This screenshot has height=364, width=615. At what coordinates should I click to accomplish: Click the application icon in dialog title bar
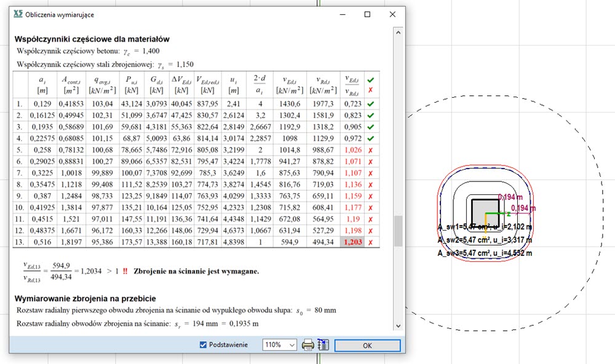pos(17,14)
